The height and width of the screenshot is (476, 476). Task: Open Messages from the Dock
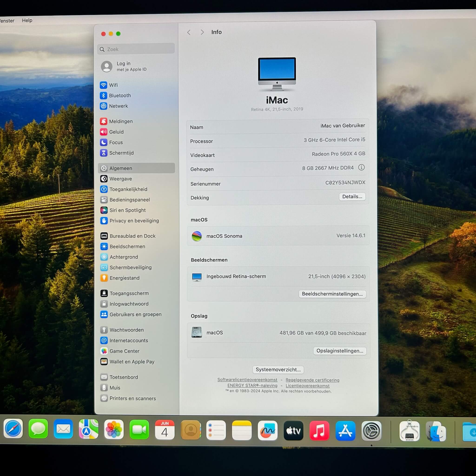click(38, 429)
